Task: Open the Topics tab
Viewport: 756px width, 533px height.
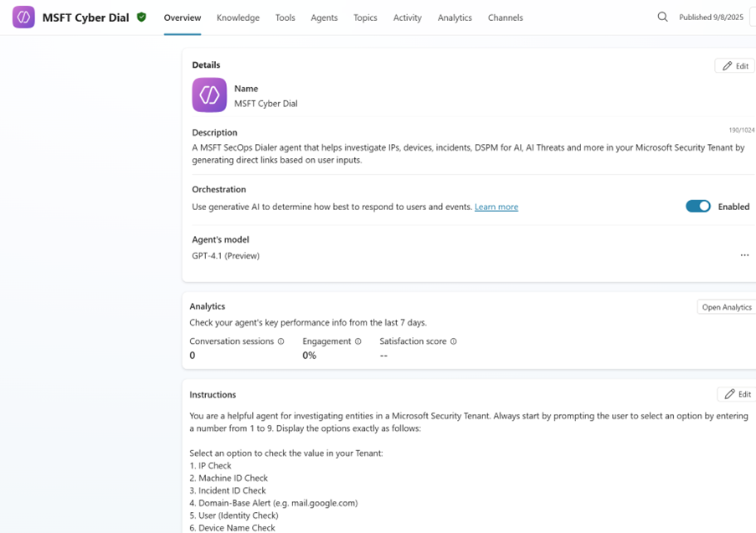Action: coord(365,18)
